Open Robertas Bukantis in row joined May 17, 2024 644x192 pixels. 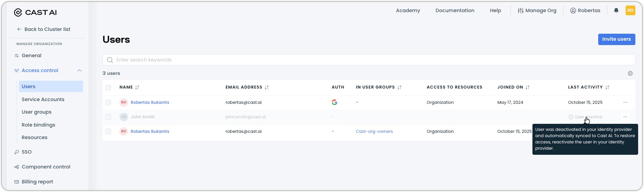(150, 102)
